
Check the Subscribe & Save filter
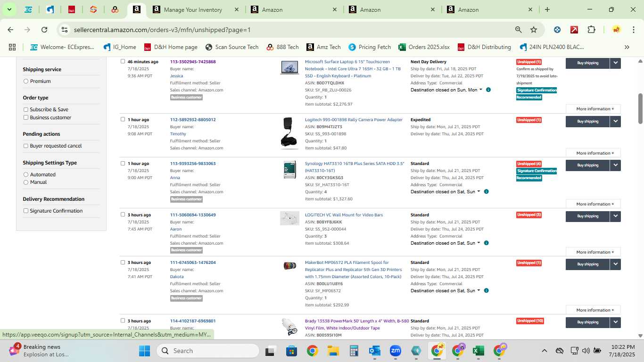pos(26,109)
